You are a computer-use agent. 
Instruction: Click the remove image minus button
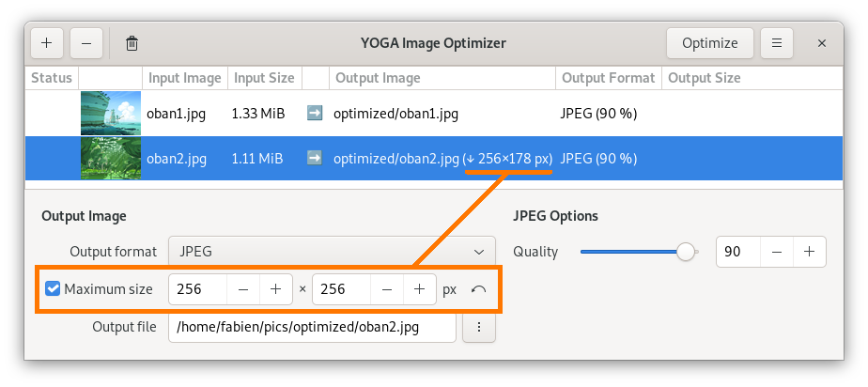85,43
